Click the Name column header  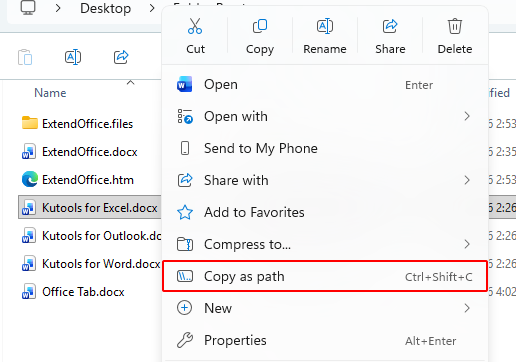[50, 93]
